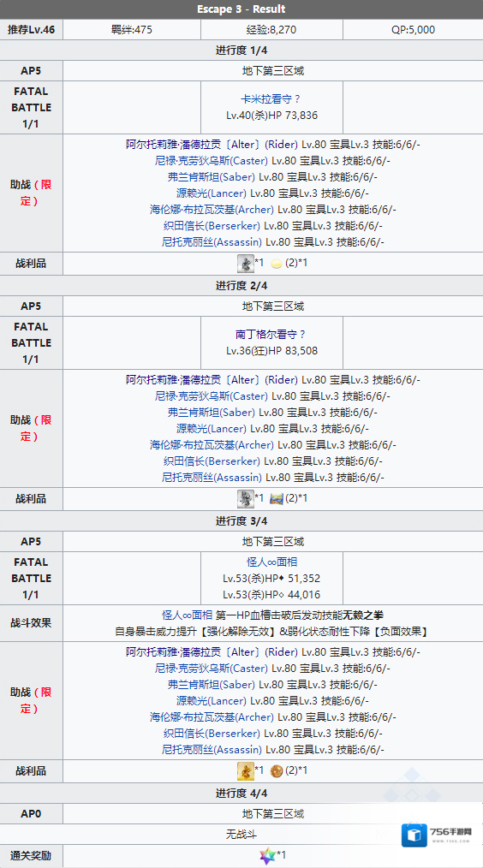
Task: Click the 进行度 4/4 section header
Action: pyautogui.click(x=241, y=794)
